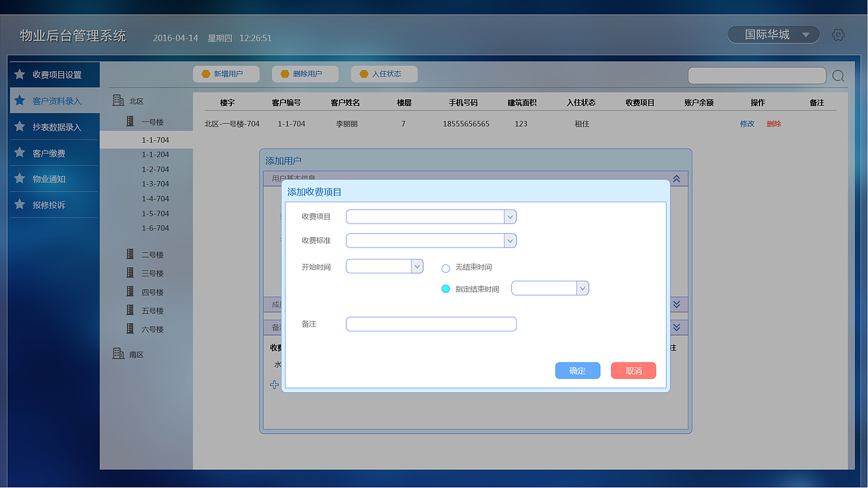Click the plus icon to add a charge entry
The image size is (868, 488).
(274, 384)
